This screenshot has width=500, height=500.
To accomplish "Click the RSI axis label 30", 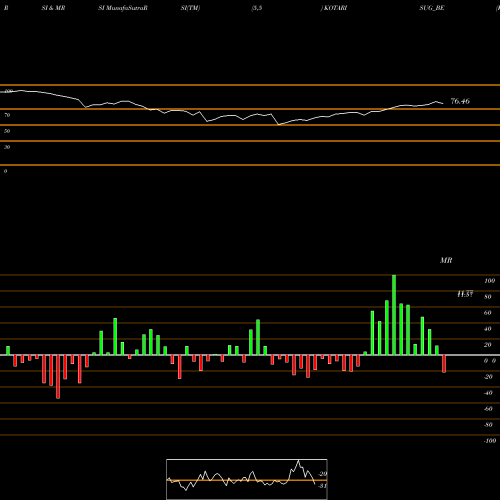I will click(x=7, y=147).
